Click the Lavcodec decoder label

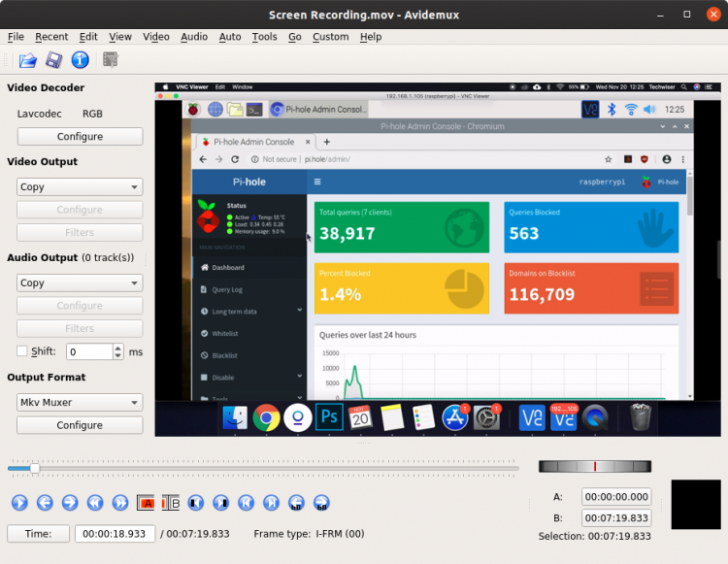pos(40,114)
